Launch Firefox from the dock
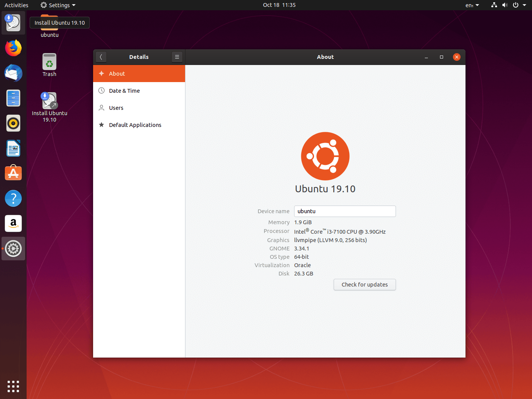 click(13, 48)
